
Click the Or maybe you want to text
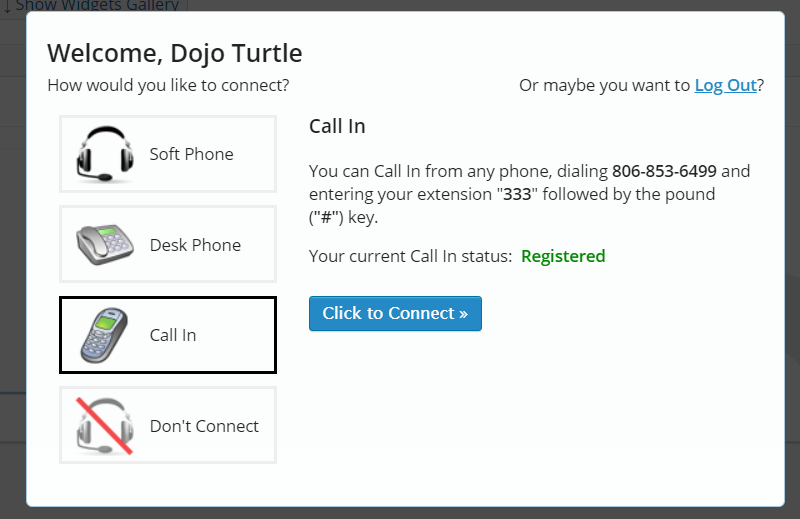coord(604,85)
